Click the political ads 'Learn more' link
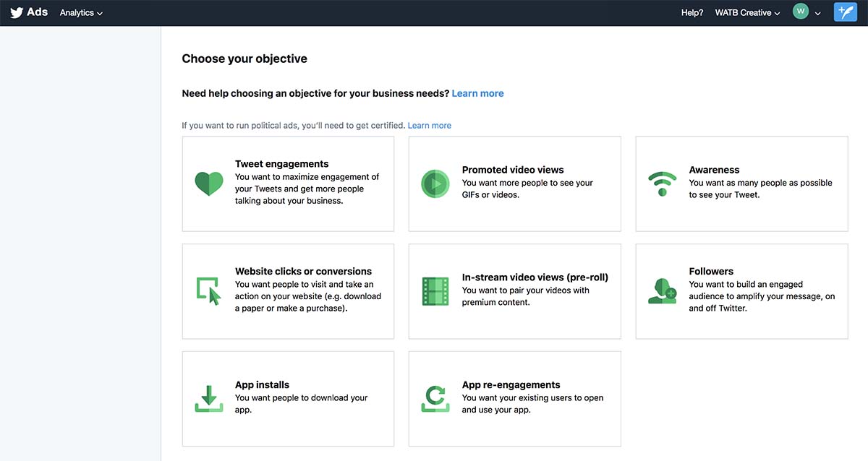Viewport: 868px width, 461px height. pos(430,125)
